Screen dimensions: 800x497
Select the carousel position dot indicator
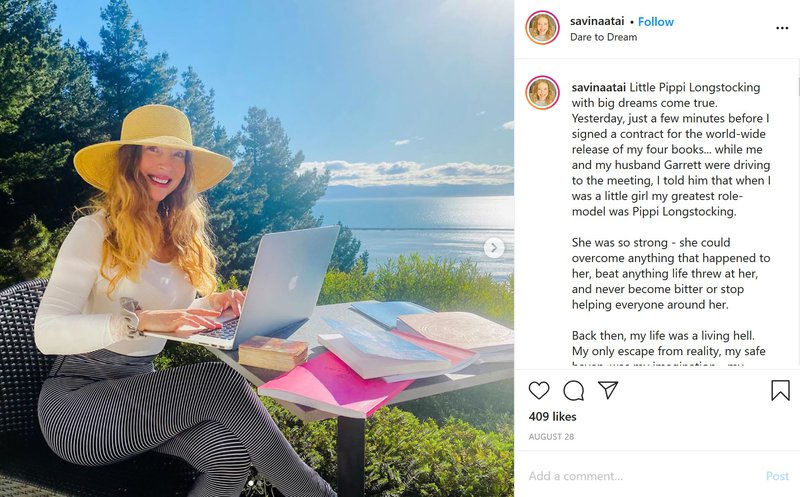click(251, 482)
